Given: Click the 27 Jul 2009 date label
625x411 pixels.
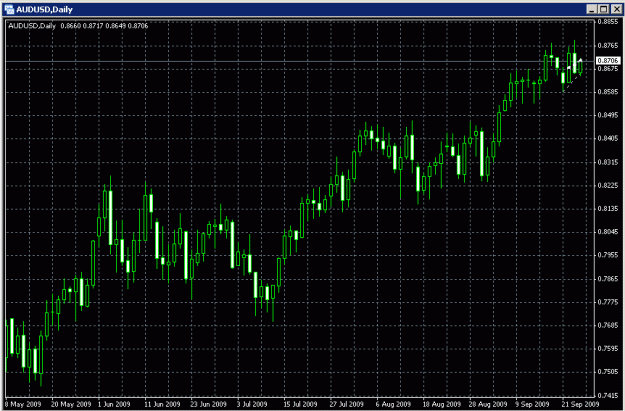Looking at the screenshot, I should click(346, 404).
